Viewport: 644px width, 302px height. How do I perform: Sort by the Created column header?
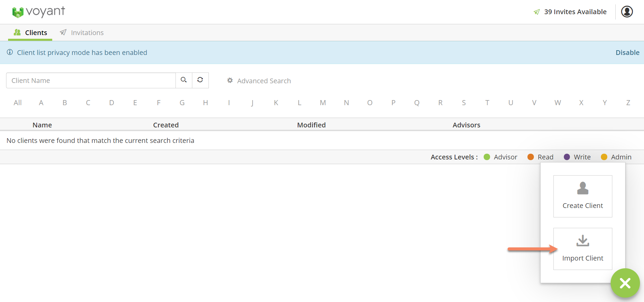pyautogui.click(x=166, y=125)
